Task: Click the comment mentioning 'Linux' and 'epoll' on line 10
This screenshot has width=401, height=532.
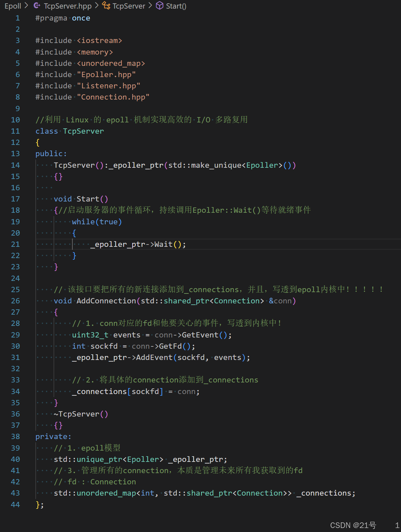Action: point(141,120)
